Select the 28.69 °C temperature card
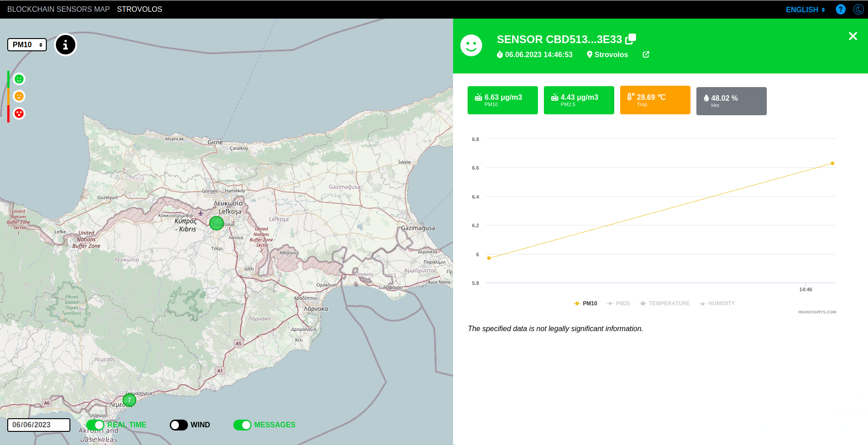The height and width of the screenshot is (445, 868). point(655,100)
